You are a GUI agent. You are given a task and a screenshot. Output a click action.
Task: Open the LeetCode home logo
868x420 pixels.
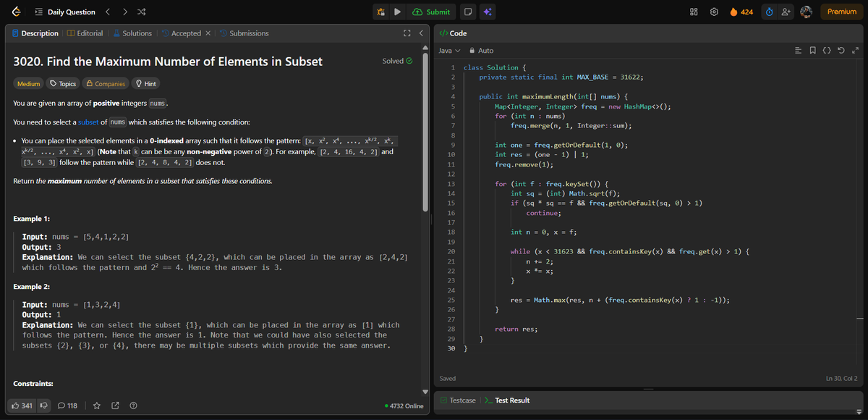[15, 12]
